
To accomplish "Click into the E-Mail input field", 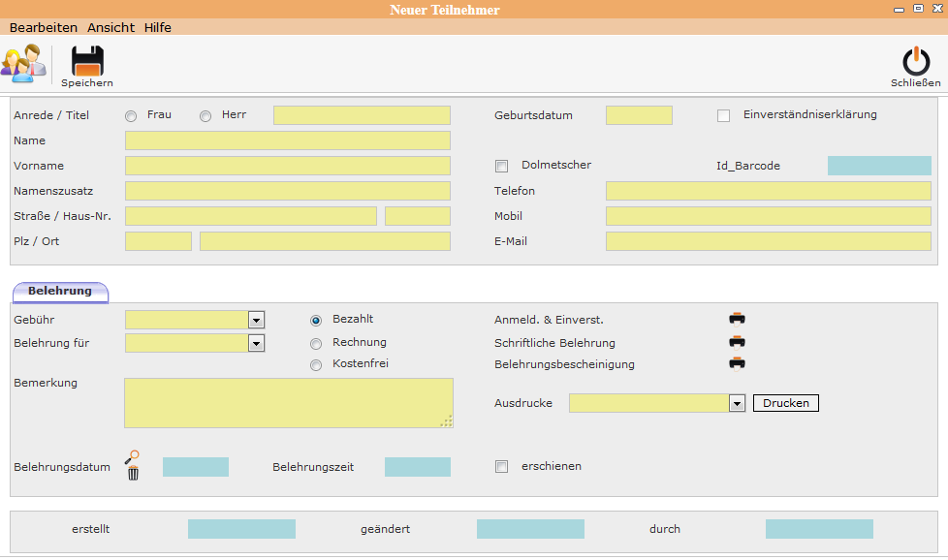I will tap(768, 241).
